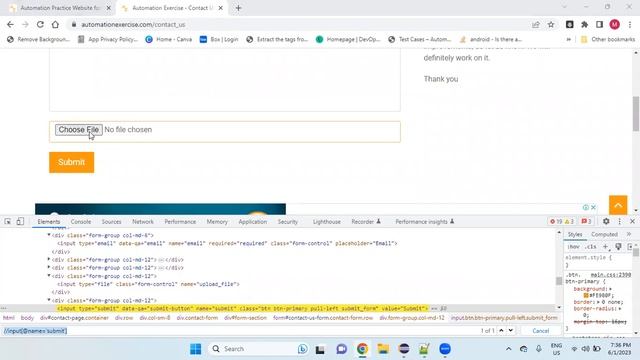Switch to the Automation Practice Website tab

(x=60, y=8)
